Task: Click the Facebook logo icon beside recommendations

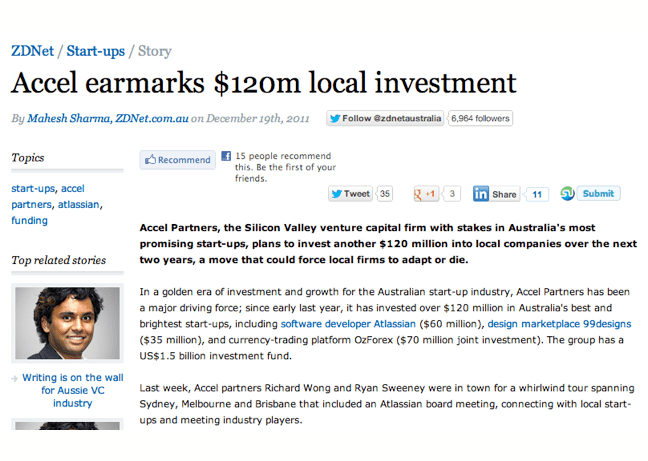Action: pos(226,156)
